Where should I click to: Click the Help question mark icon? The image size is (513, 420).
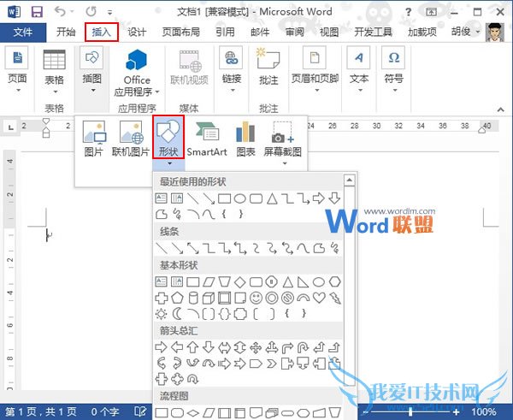tap(409, 13)
